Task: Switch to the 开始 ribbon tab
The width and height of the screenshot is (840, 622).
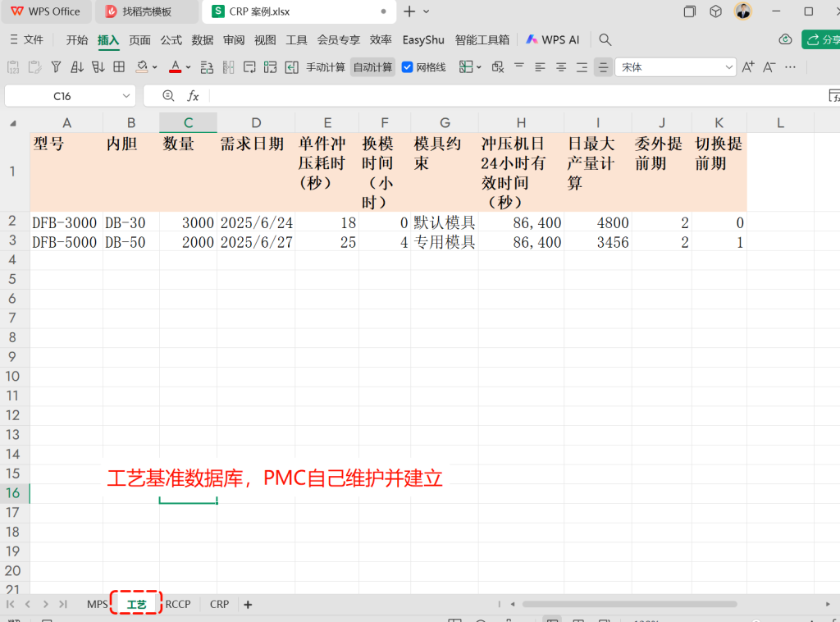Action: point(76,40)
